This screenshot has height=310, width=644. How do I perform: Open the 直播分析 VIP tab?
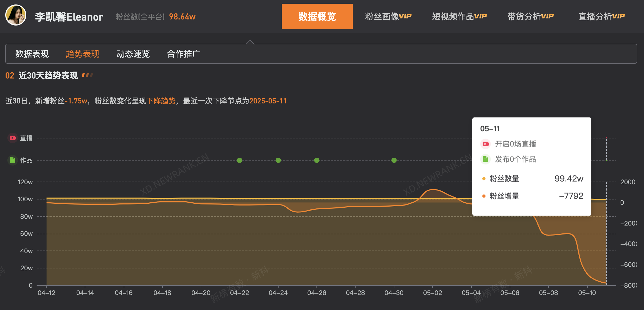coord(601,16)
